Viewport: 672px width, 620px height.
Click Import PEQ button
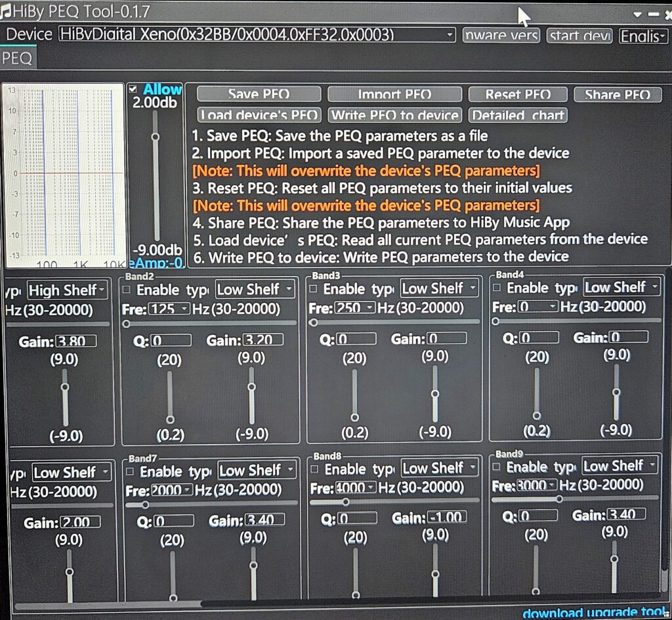pyautogui.click(x=394, y=95)
